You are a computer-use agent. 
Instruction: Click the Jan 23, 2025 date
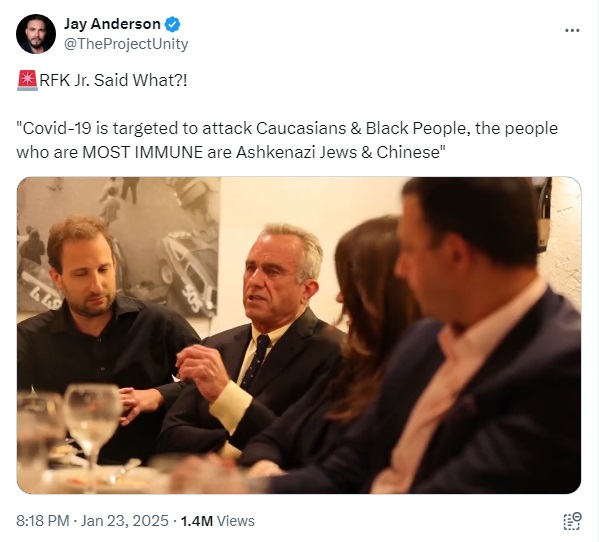[x=125, y=521]
